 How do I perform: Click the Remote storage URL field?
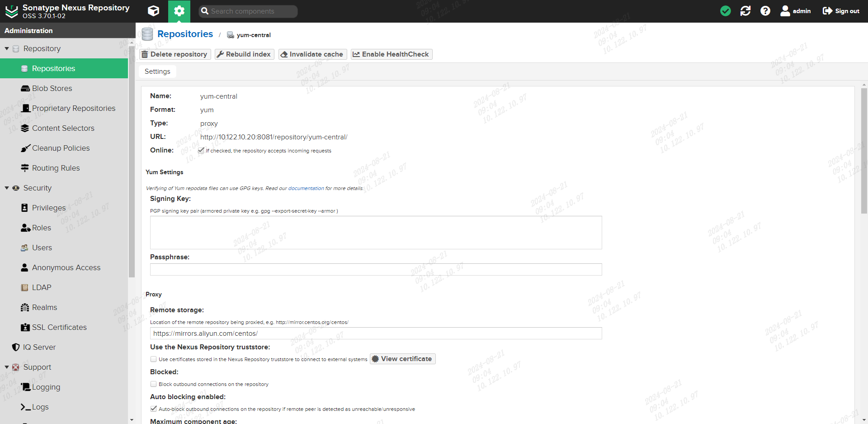pos(376,333)
